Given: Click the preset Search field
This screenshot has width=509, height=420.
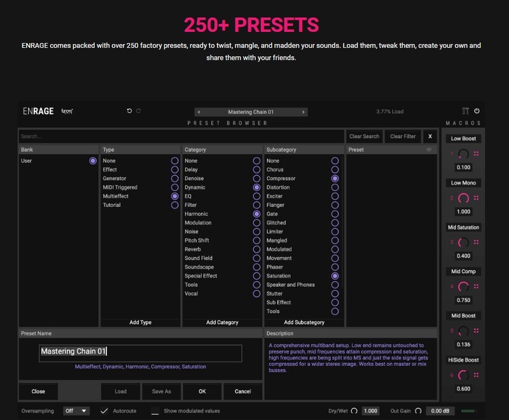Looking at the screenshot, I should coord(181,136).
